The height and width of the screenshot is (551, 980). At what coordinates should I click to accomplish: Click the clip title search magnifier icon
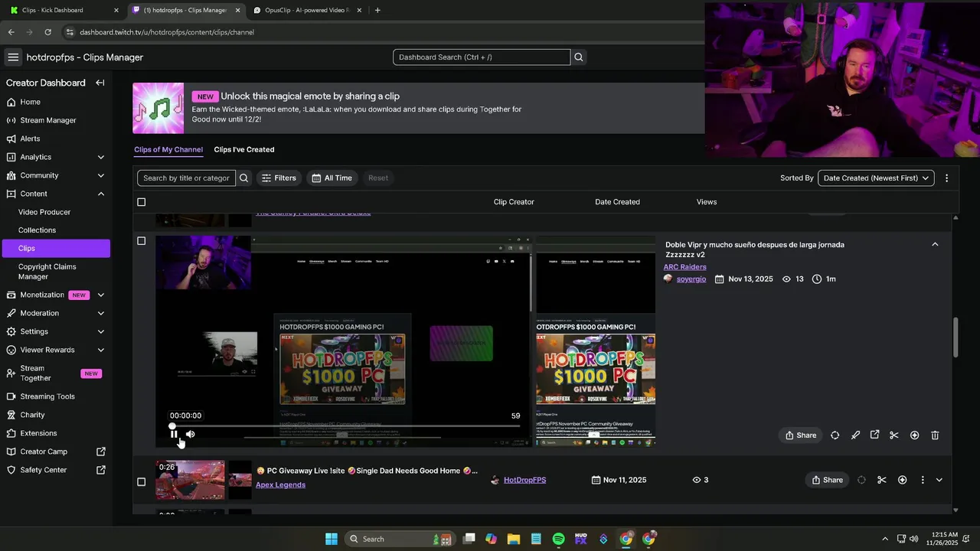[243, 178]
